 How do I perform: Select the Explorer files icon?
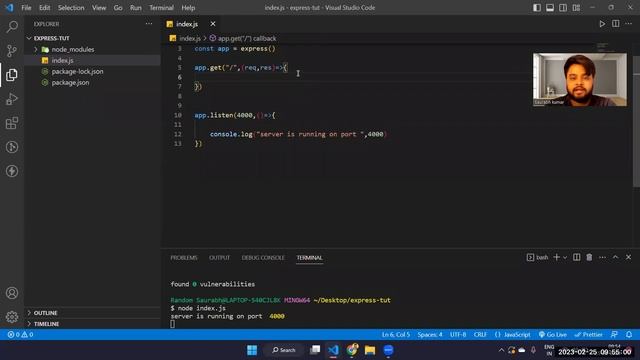pyautogui.click(x=12, y=75)
